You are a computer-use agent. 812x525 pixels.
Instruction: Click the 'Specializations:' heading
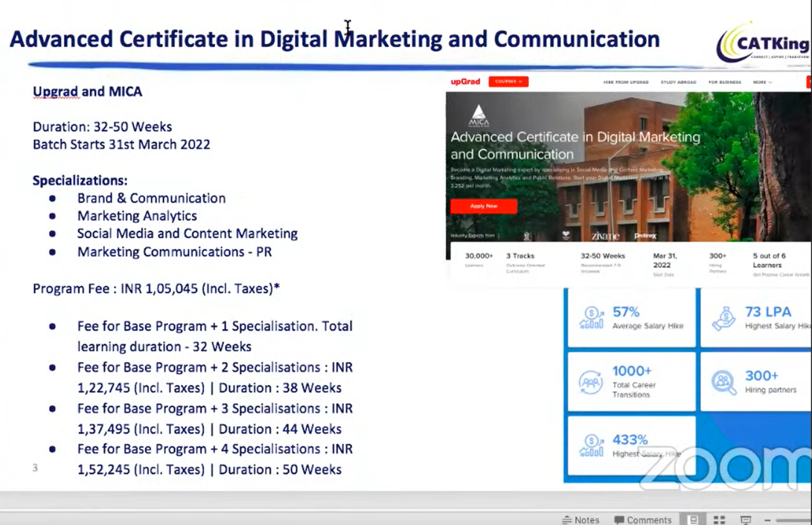pyautogui.click(x=80, y=181)
